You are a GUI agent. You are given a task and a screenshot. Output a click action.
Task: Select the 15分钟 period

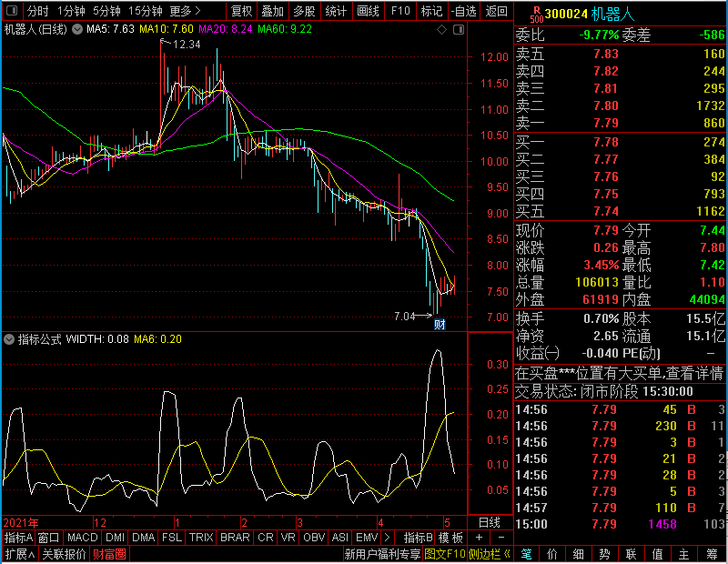point(145,11)
